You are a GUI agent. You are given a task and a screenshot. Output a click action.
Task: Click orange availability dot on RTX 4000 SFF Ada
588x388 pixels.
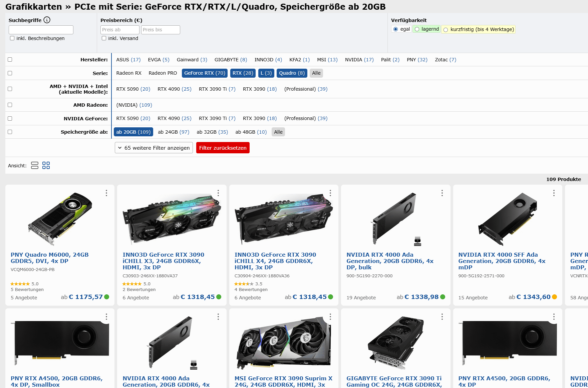click(554, 297)
